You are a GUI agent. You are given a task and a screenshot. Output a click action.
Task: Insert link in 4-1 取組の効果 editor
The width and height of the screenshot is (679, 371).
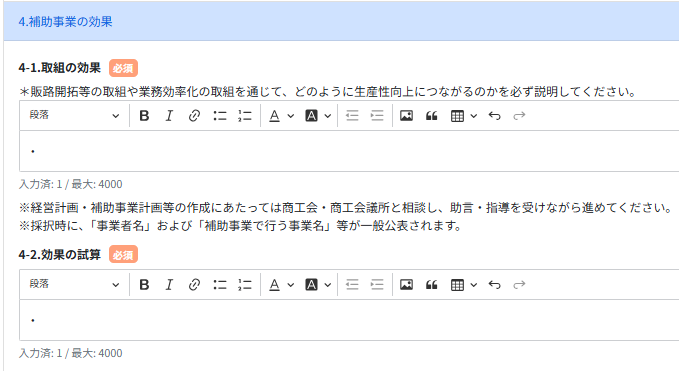(x=194, y=116)
